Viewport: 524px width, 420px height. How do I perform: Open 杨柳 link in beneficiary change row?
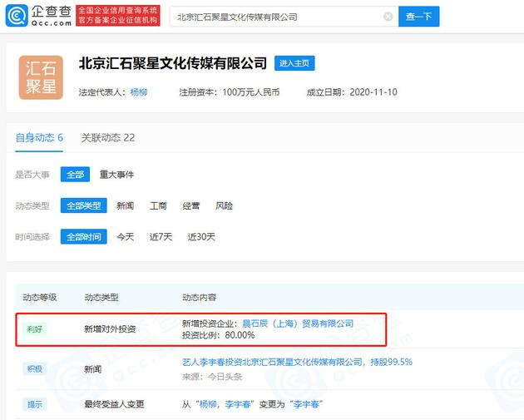pyautogui.click(x=208, y=404)
